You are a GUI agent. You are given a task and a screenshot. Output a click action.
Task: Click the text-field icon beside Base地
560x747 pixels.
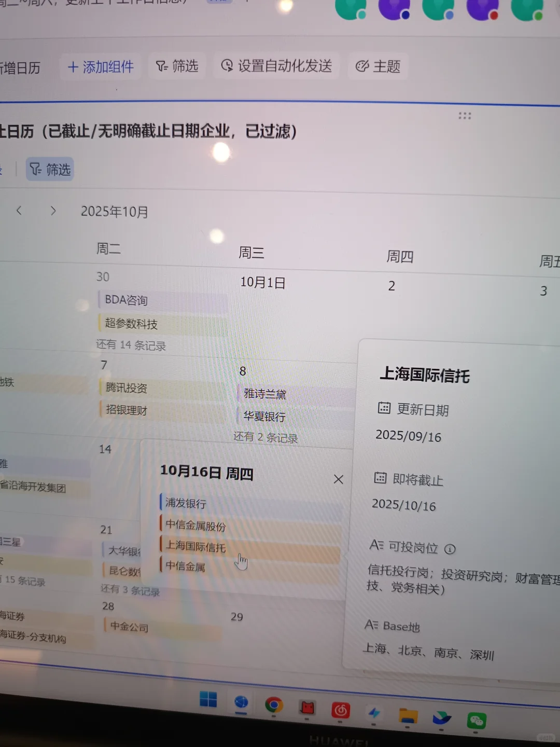point(371,625)
